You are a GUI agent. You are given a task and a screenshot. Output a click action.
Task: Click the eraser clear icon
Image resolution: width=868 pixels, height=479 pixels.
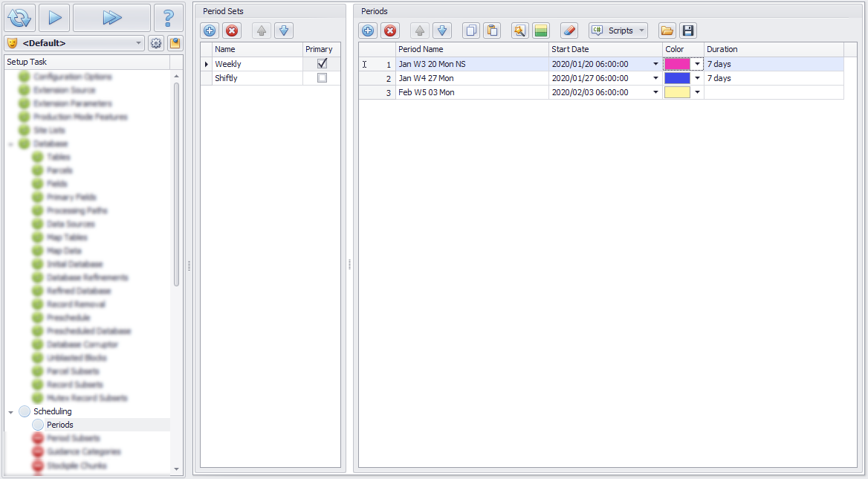tap(569, 30)
